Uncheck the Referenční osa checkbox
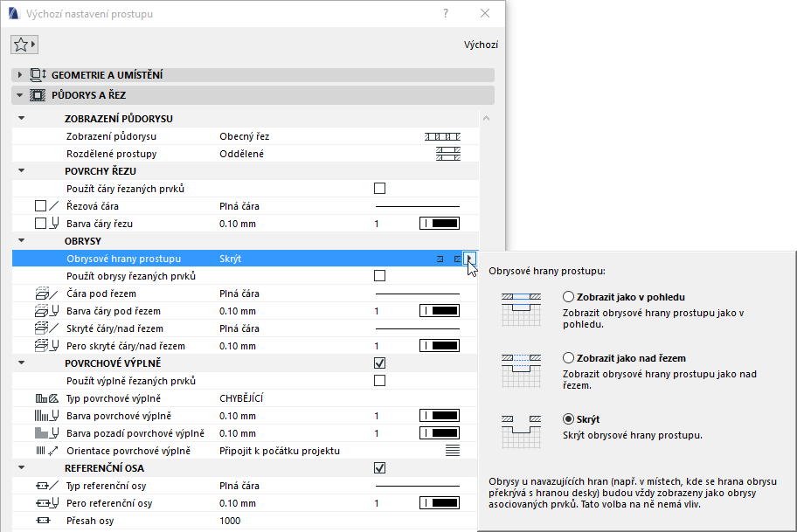The height and width of the screenshot is (532, 797). [x=379, y=468]
